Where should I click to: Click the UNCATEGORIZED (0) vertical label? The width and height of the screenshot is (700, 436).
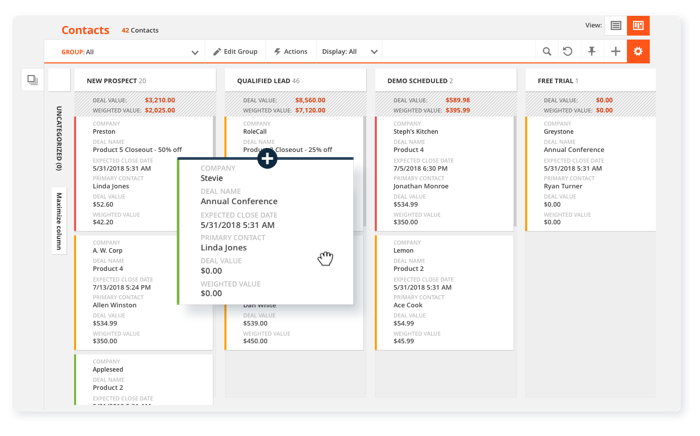click(x=59, y=138)
